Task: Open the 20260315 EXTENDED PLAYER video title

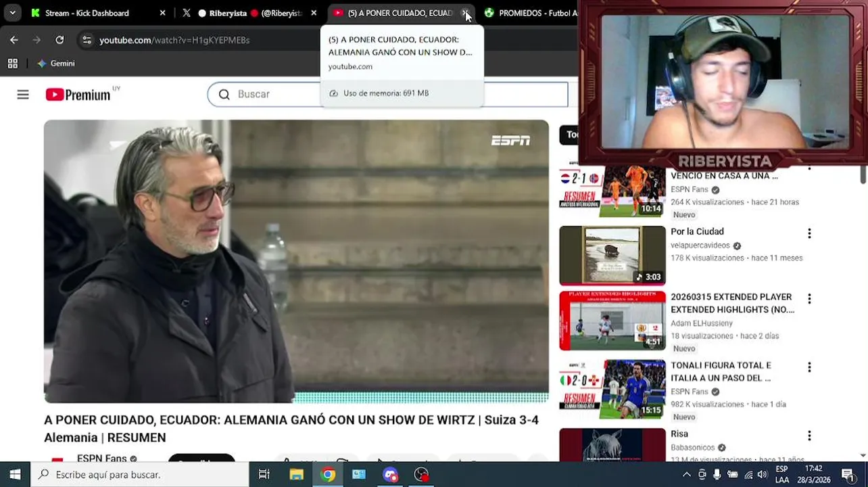Action: pyautogui.click(x=732, y=303)
